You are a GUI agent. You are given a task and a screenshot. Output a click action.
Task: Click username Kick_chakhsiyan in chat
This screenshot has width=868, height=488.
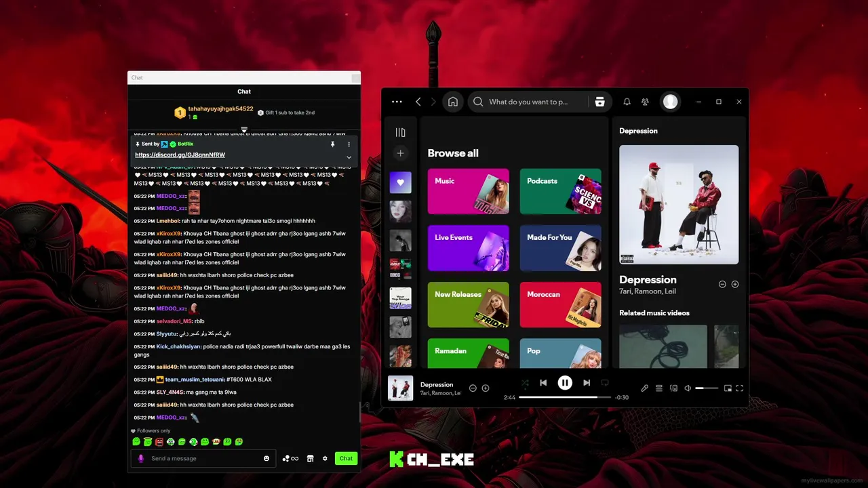pyautogui.click(x=178, y=346)
